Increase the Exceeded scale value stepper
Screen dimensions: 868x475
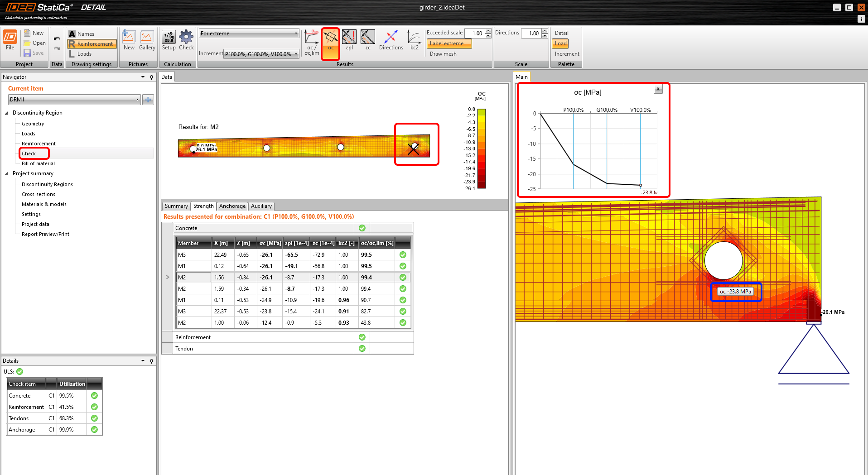tap(488, 31)
